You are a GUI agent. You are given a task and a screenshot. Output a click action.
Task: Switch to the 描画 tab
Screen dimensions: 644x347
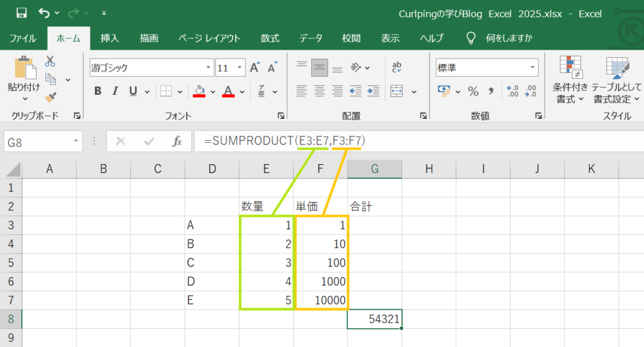(x=148, y=38)
